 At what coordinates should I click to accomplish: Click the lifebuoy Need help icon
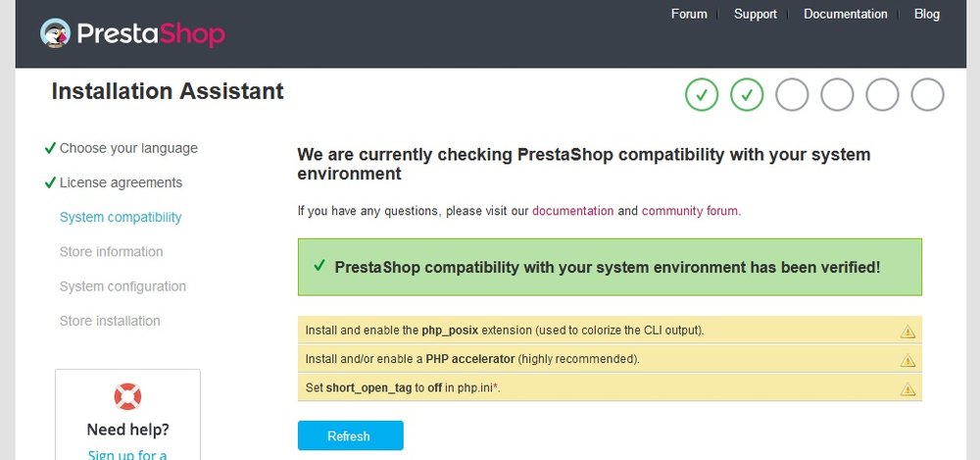[x=127, y=396]
